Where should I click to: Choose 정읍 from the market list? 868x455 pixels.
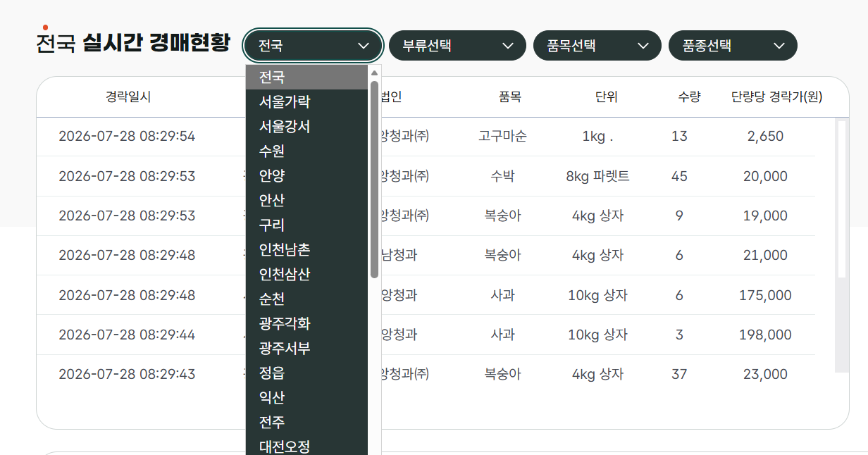coord(306,373)
